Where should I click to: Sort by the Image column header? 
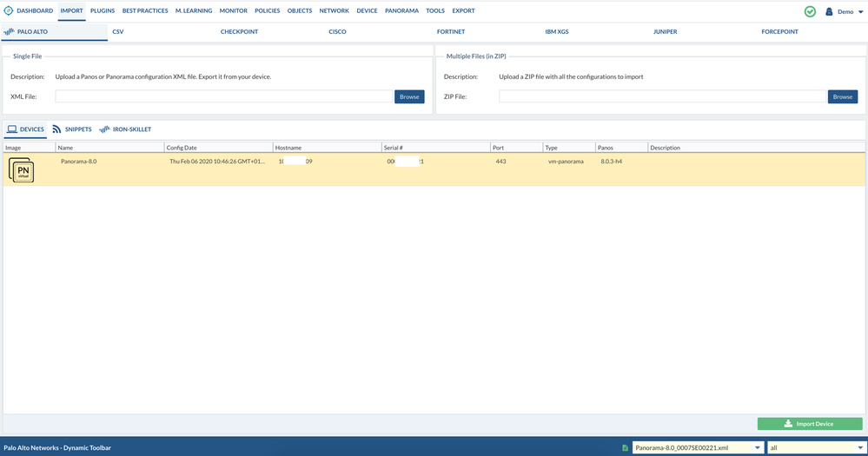click(x=30, y=148)
